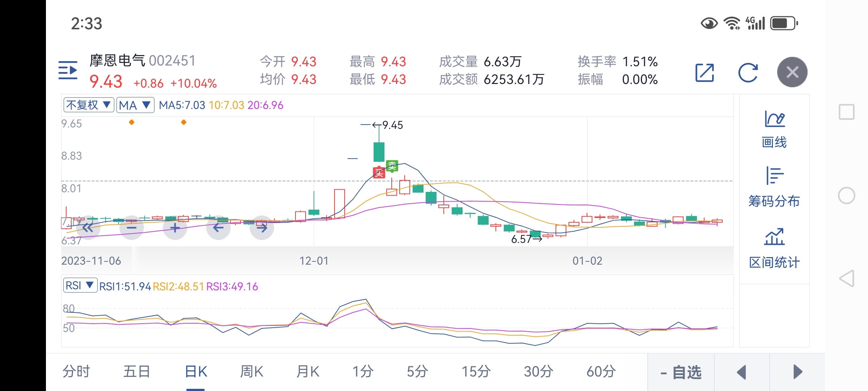Jump to earliest data with double-arrow button
This screenshot has width=868, height=391.
[x=88, y=228]
